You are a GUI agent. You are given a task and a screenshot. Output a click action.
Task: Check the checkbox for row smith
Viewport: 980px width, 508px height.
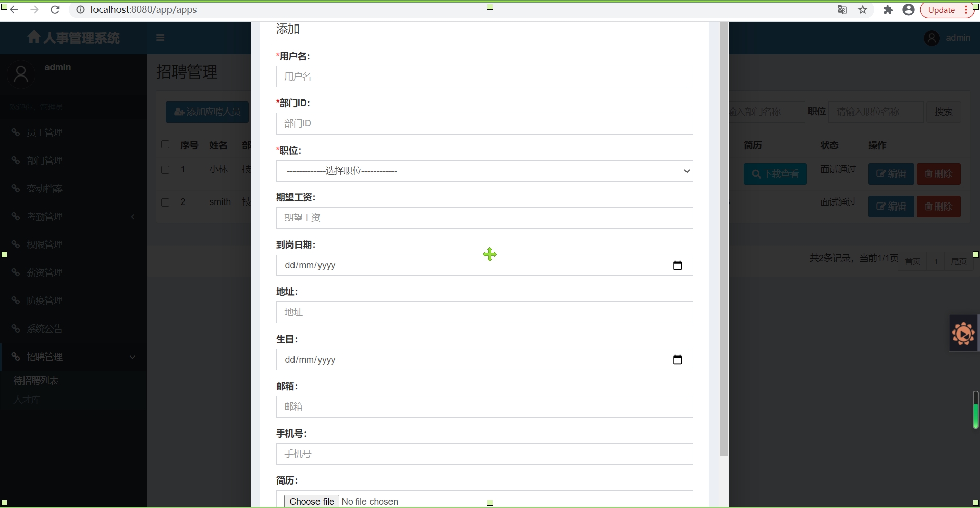[x=165, y=202]
